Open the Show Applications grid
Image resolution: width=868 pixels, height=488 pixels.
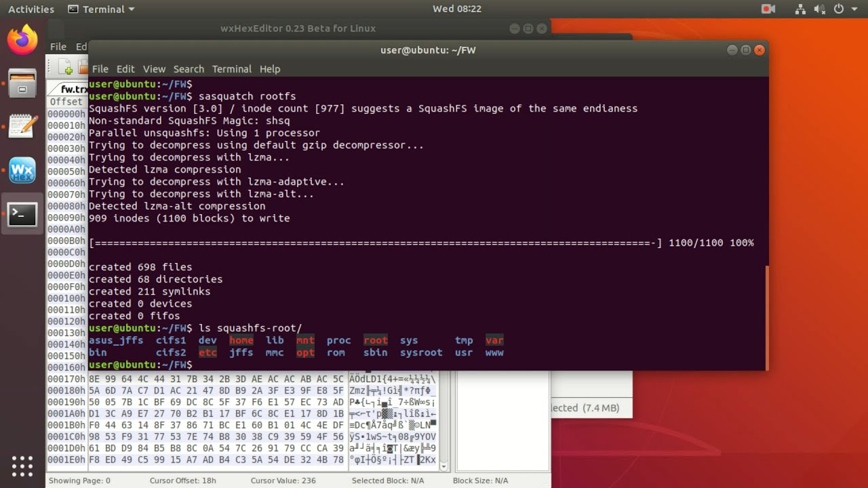pos(22,466)
